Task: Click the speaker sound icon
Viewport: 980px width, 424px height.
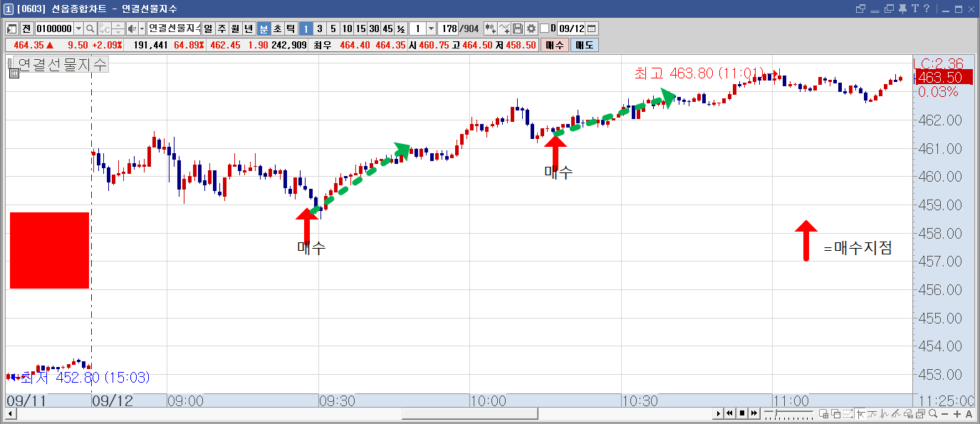Action: 132,29
